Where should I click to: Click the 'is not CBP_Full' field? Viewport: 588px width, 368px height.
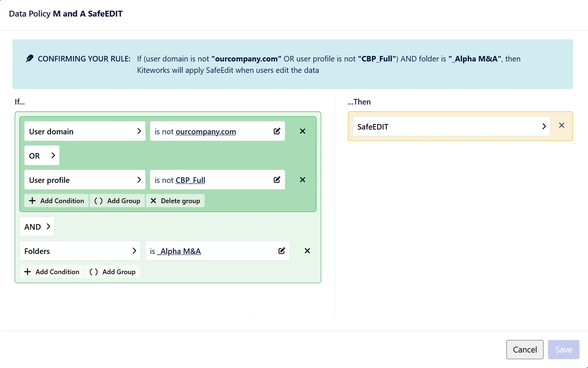click(x=218, y=180)
